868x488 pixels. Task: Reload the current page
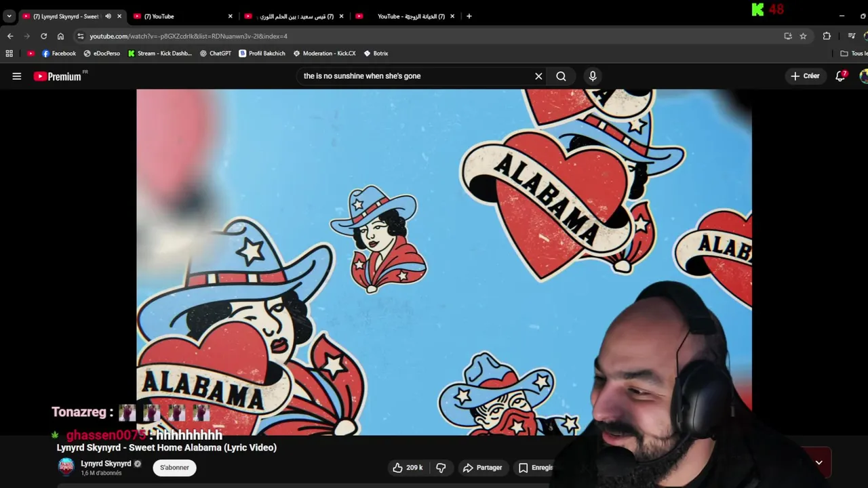pos(43,36)
